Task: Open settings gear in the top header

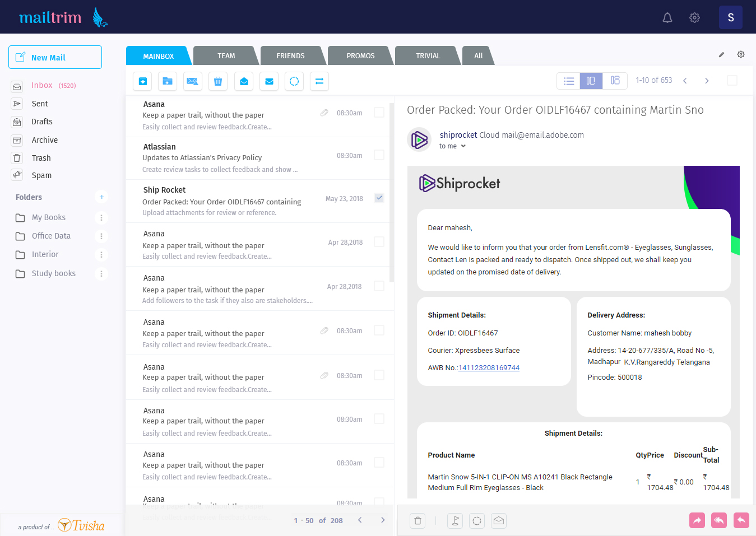Action: pos(694,18)
